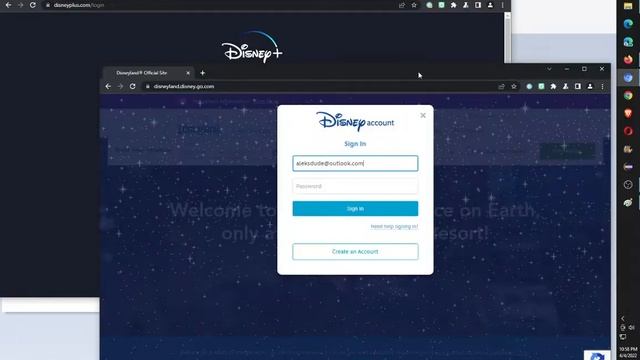Image resolution: width=640 pixels, height=360 pixels.
Task: Click the Disney+ logo in back window
Action: [252, 47]
